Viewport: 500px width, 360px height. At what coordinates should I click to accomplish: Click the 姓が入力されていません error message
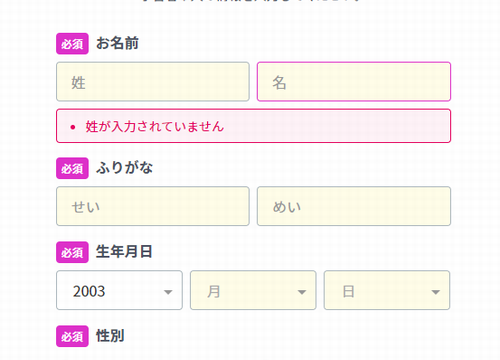[155, 127]
